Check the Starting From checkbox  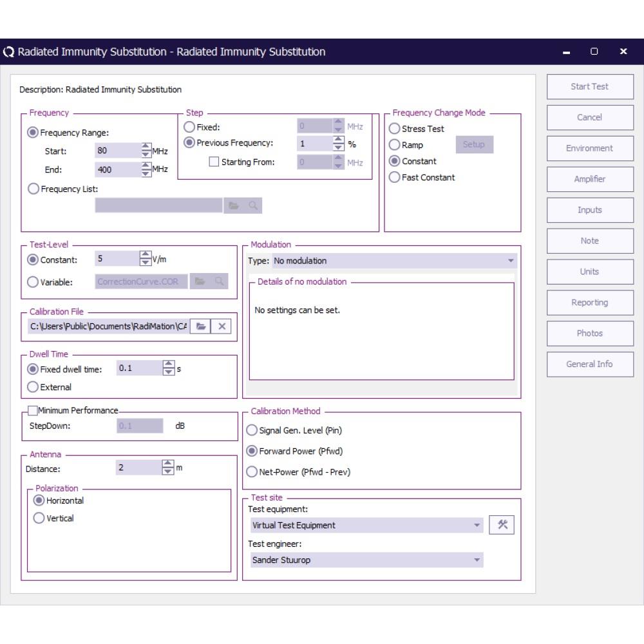(212, 162)
